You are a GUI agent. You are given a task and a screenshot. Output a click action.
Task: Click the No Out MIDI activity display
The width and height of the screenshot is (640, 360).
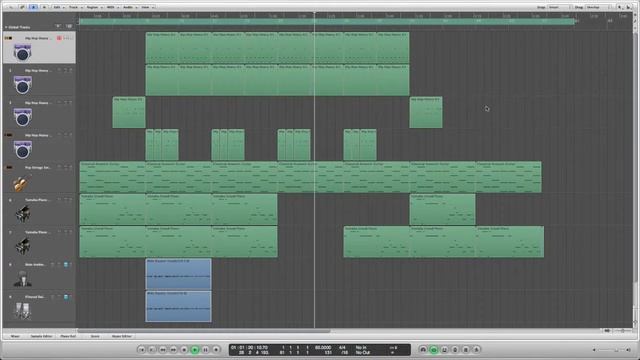coord(362,352)
